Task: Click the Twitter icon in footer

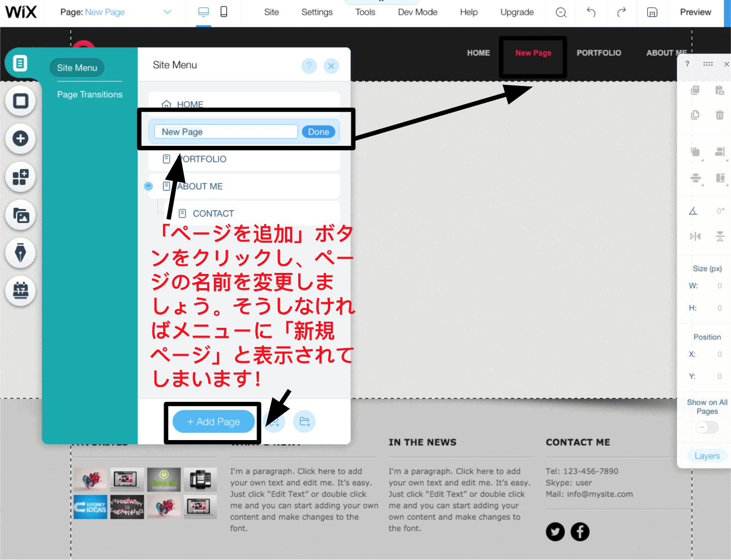Action: [555, 532]
